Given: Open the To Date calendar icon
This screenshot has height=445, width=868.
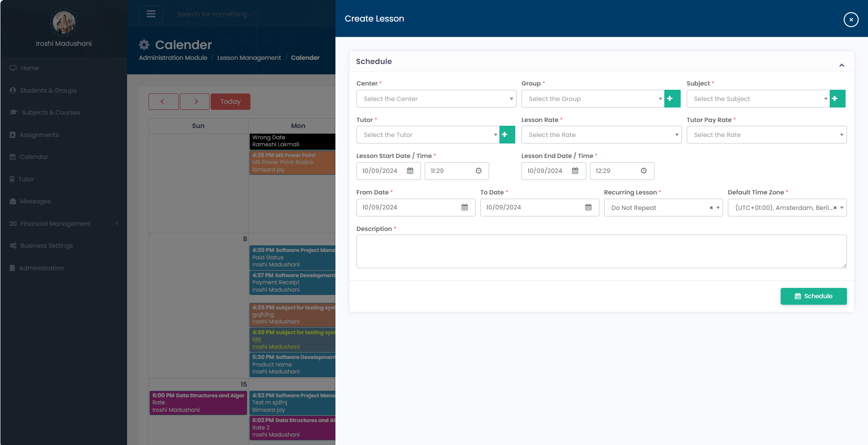Looking at the screenshot, I should 588,208.
